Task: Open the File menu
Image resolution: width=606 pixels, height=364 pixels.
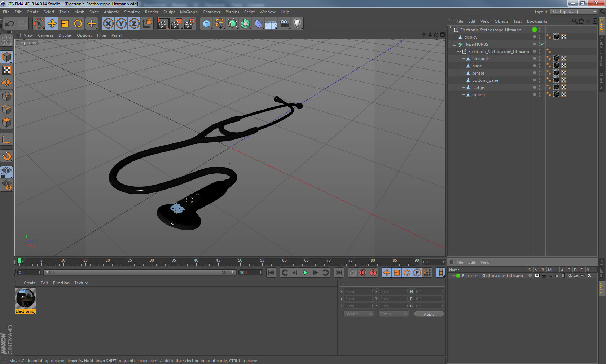Action: 6,12
